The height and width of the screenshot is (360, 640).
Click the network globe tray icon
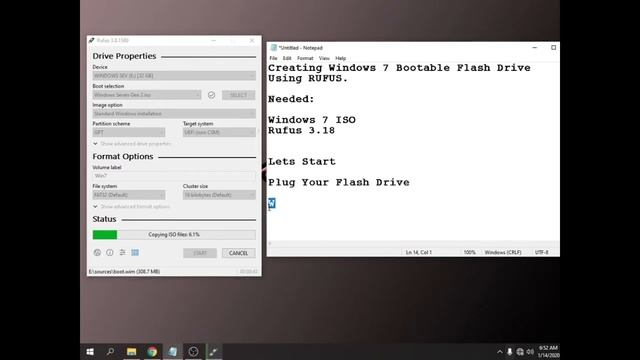(x=520, y=351)
